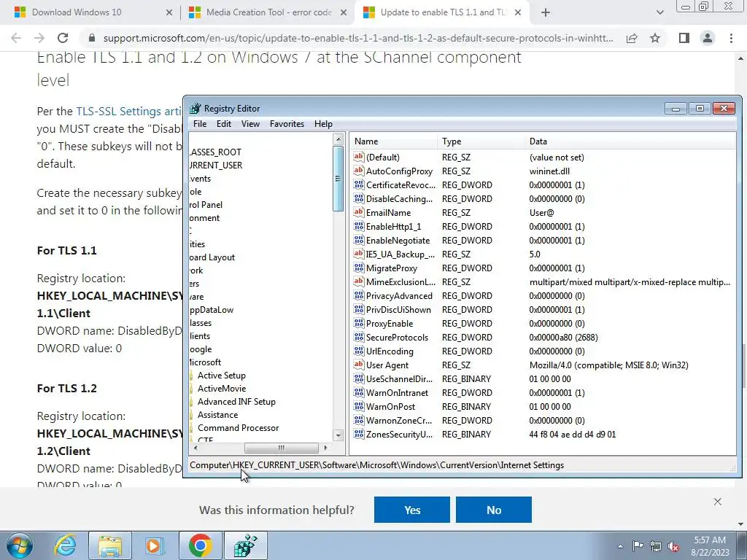The width and height of the screenshot is (747, 560).
Task: Select the SecureProtocols DWORD icon
Action: pos(359,337)
